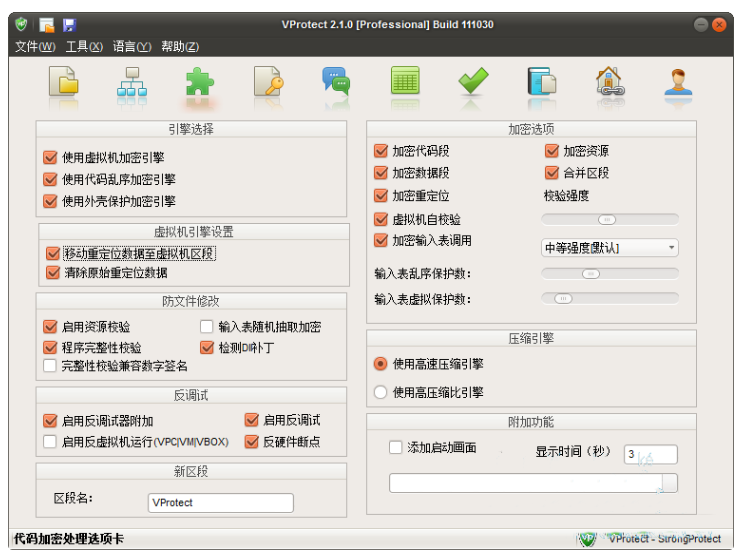Open the green table grid icon
738x552 pixels.
tap(405, 80)
